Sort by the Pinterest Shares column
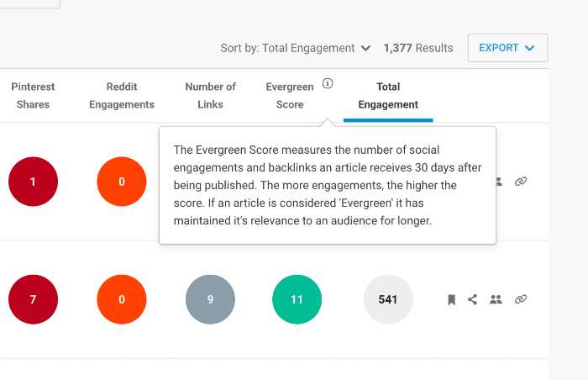 point(33,95)
